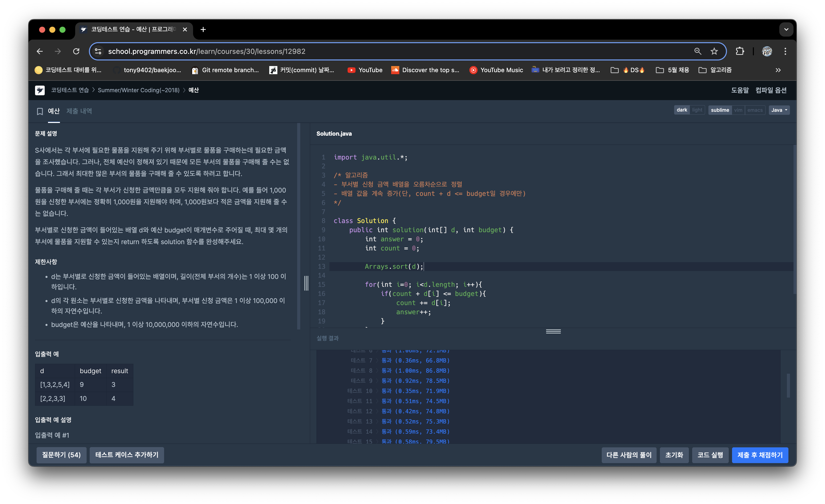The width and height of the screenshot is (825, 504).
Task: Click table cell [1,3,2,5,4]
Action: 55,384
